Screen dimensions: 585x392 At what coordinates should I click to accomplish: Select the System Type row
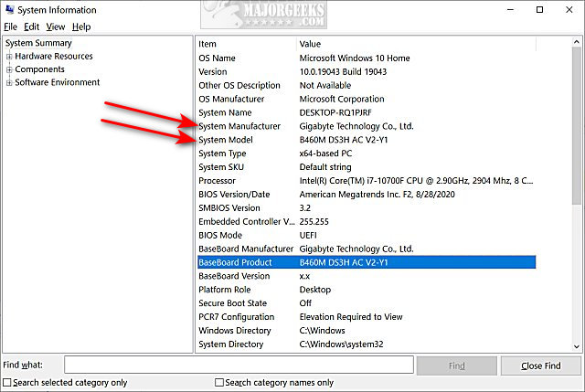(x=367, y=154)
